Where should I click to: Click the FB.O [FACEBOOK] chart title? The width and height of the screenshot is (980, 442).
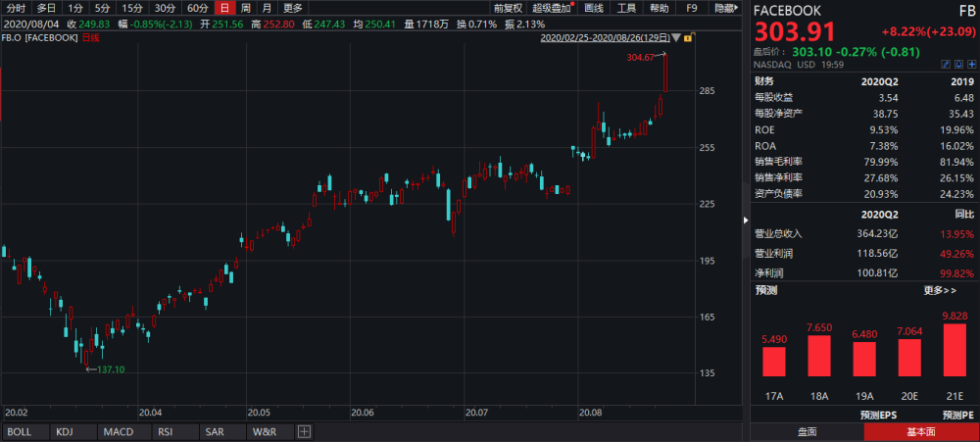pyautogui.click(x=40, y=37)
